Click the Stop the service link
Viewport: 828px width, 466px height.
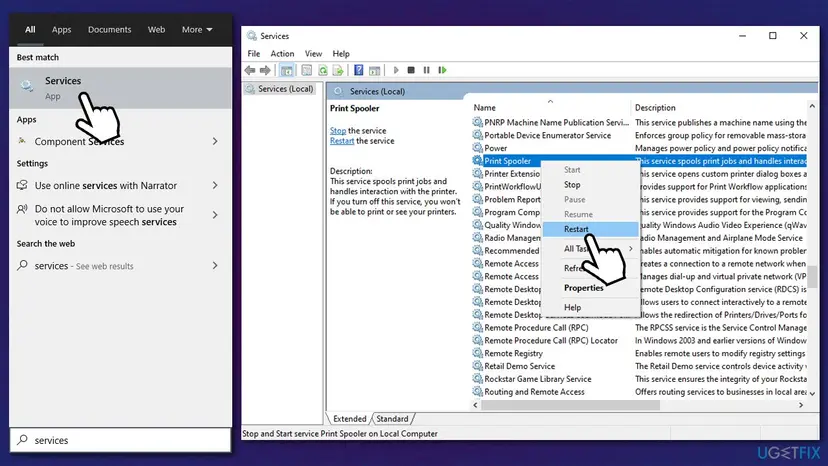point(338,131)
